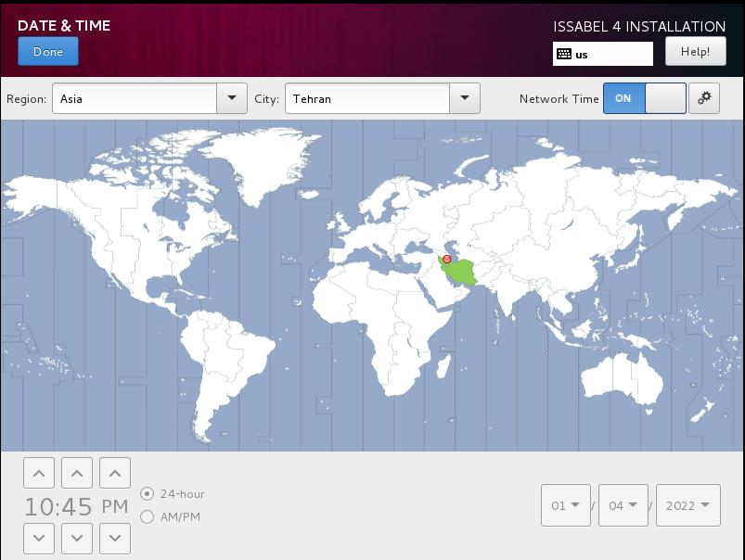The image size is (745, 560).
Task: Toggle the Network Time switch
Action: pyautogui.click(x=644, y=98)
